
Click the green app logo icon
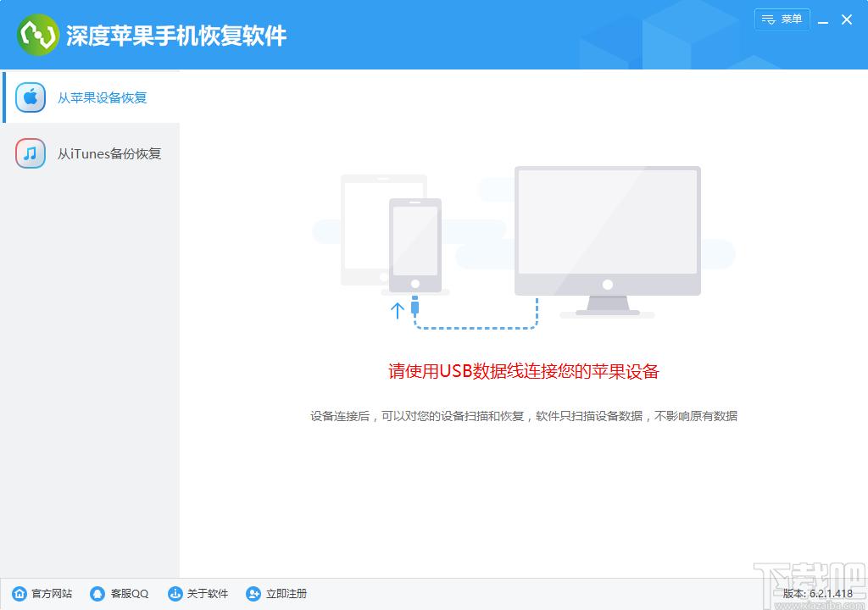coord(37,35)
